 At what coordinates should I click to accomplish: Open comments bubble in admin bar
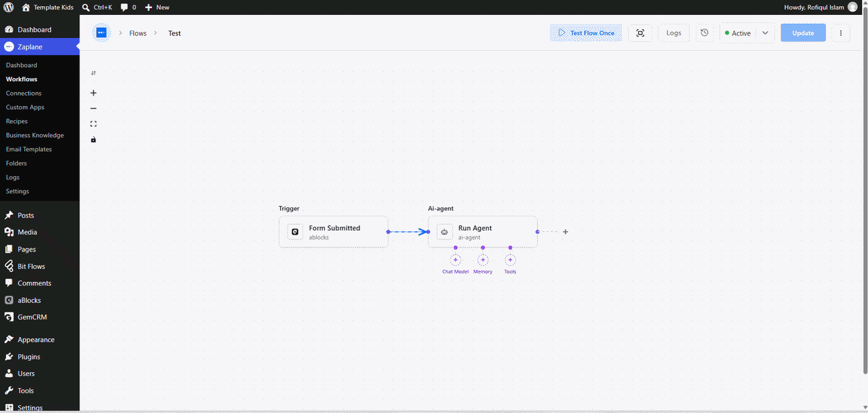[128, 7]
